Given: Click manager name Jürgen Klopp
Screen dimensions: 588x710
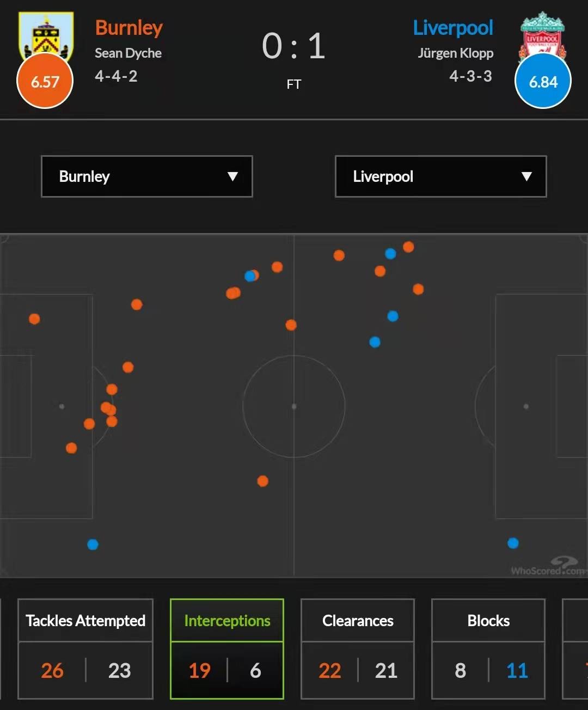Looking at the screenshot, I should 456,53.
